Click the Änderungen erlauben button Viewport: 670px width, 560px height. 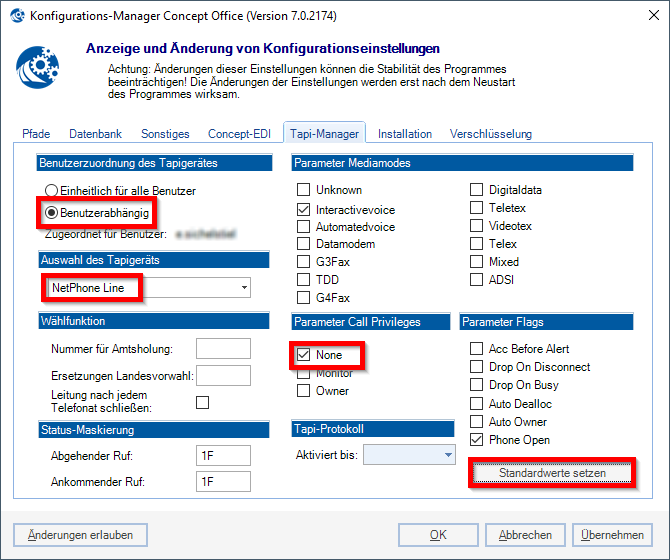click(x=80, y=535)
